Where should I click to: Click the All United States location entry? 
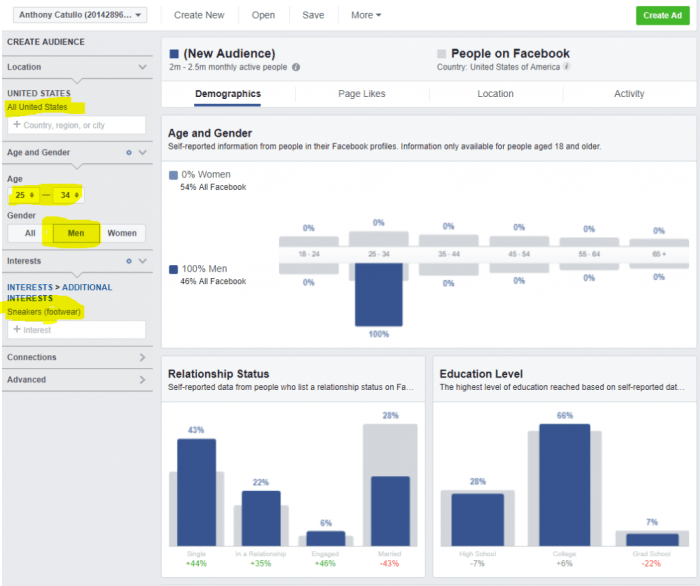pyautogui.click(x=37, y=107)
